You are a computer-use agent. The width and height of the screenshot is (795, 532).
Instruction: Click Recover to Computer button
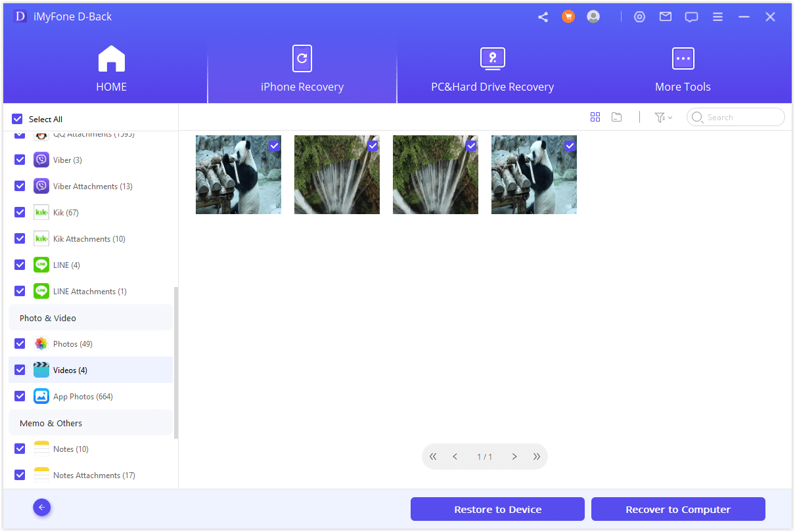point(678,509)
